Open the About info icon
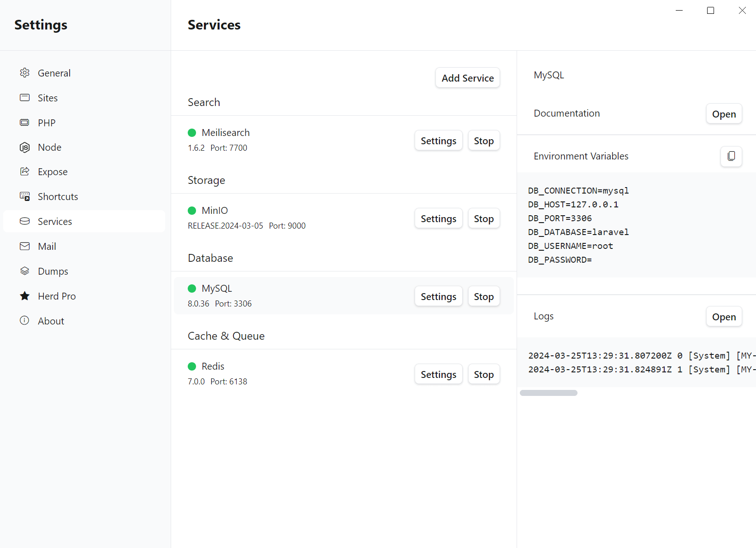756x548 pixels. point(24,321)
